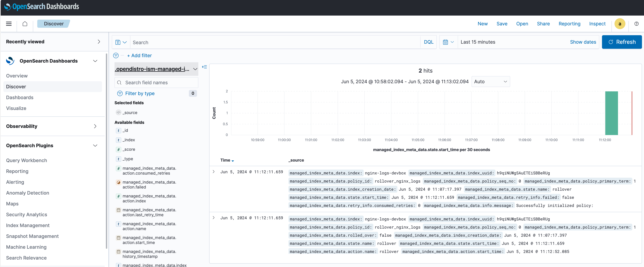Open calendar quick time menu

pyautogui.click(x=448, y=42)
